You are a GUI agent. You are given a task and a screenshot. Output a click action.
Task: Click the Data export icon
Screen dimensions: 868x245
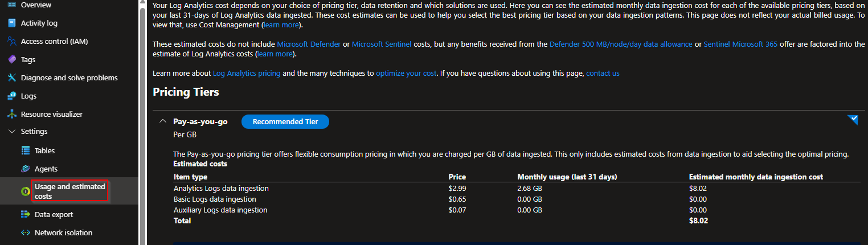tap(25, 215)
